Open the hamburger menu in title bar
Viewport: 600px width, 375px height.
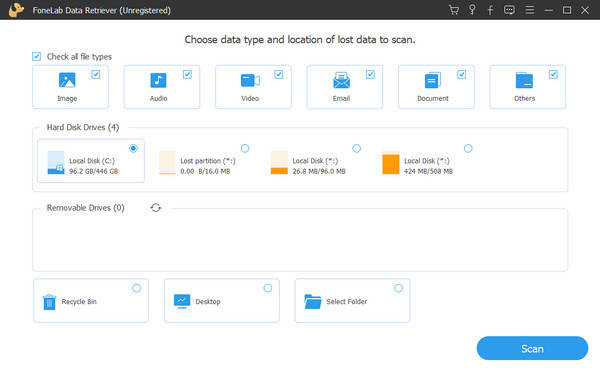pos(530,10)
